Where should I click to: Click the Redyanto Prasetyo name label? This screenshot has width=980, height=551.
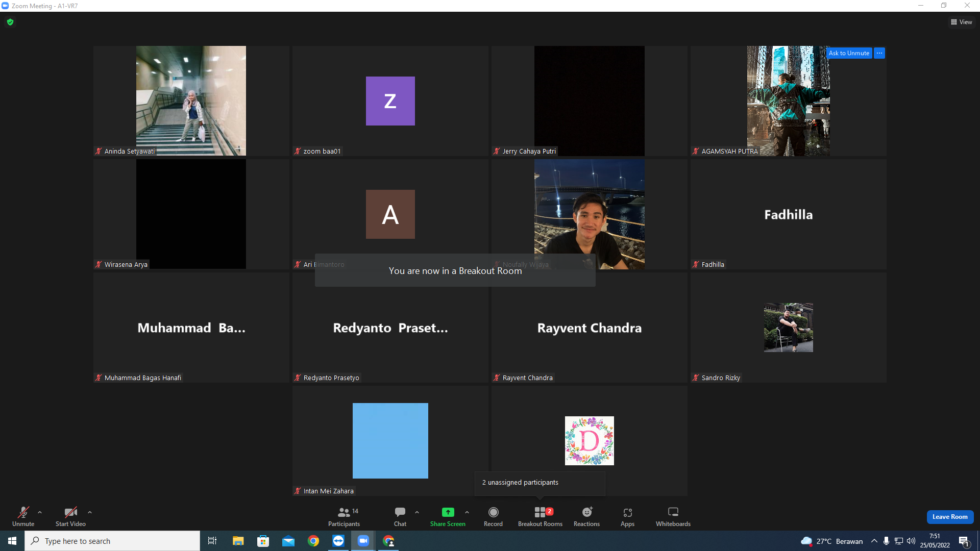click(331, 378)
